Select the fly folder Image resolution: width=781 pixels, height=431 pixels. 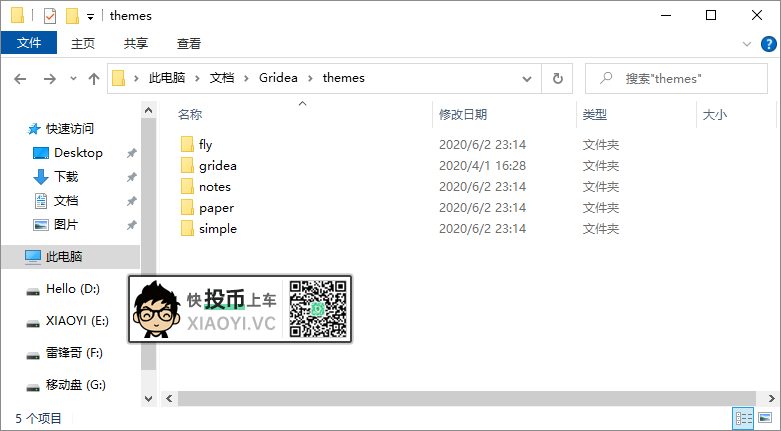pos(205,144)
